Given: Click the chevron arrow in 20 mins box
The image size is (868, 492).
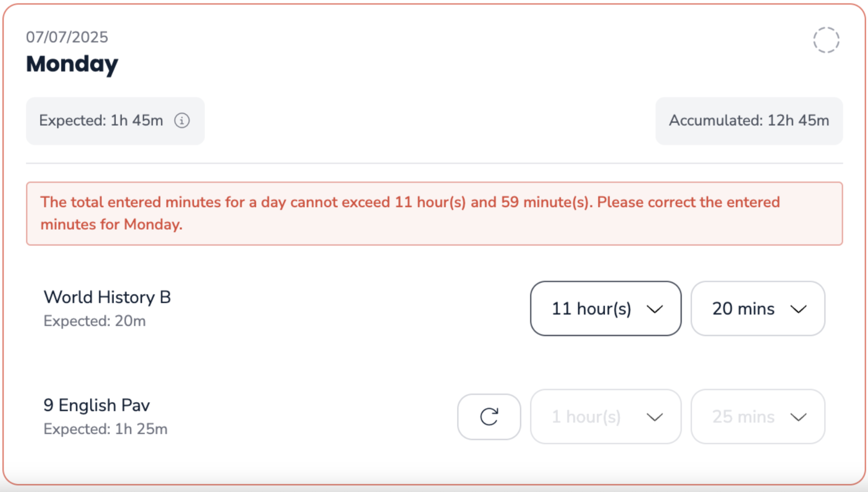Looking at the screenshot, I should click(x=798, y=309).
